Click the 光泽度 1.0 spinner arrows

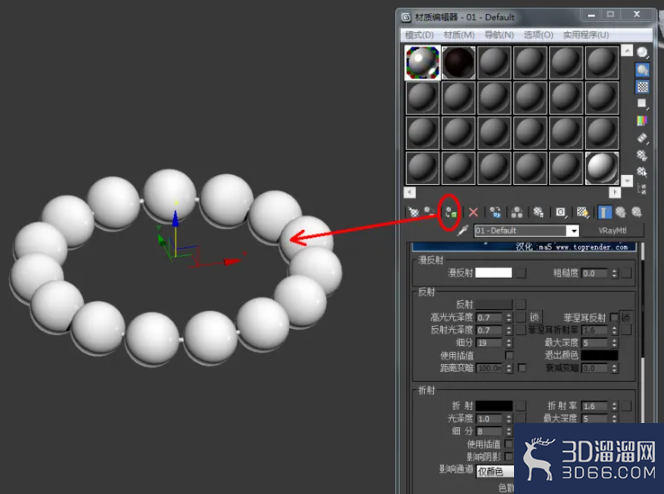coord(509,419)
